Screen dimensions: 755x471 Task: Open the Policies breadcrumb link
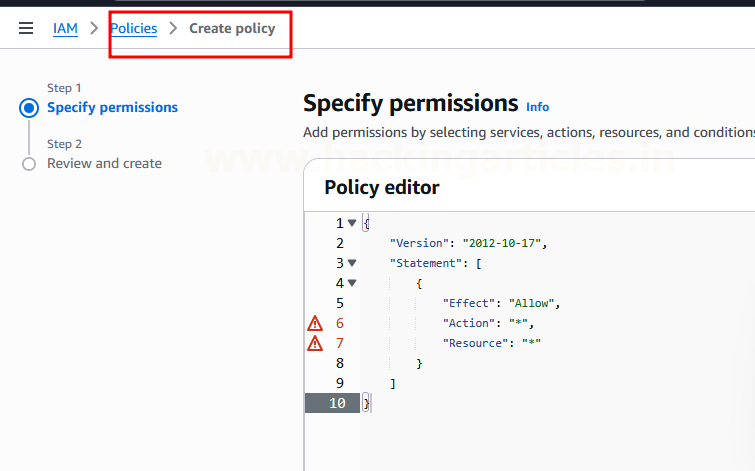coord(134,28)
